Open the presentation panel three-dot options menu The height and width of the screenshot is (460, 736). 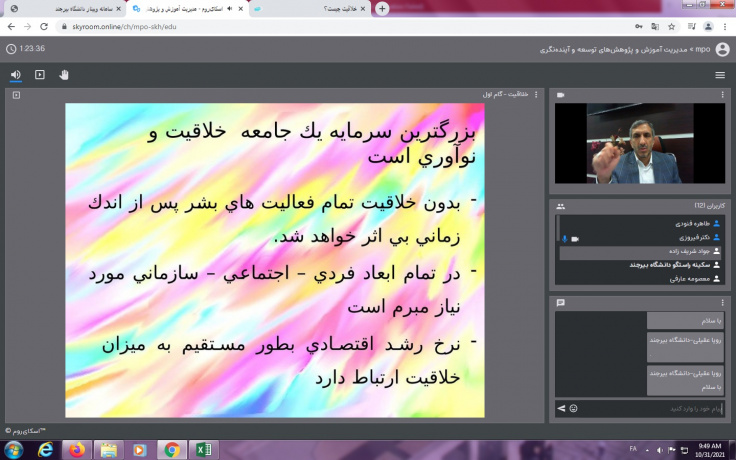[x=536, y=95]
